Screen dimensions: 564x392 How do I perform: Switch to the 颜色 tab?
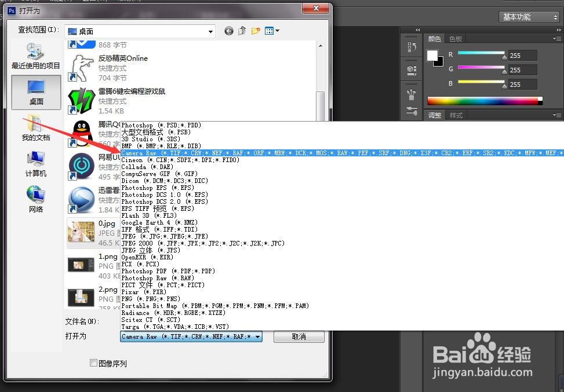coord(435,38)
